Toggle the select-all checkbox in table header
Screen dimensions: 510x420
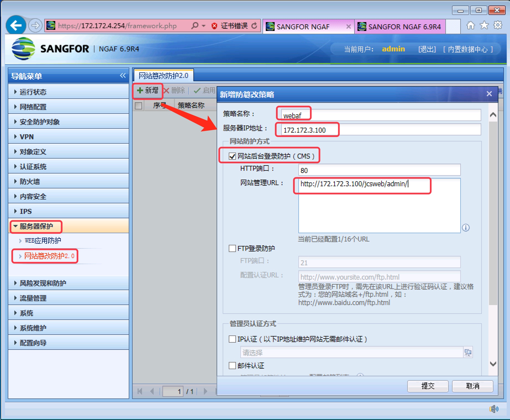click(x=138, y=106)
